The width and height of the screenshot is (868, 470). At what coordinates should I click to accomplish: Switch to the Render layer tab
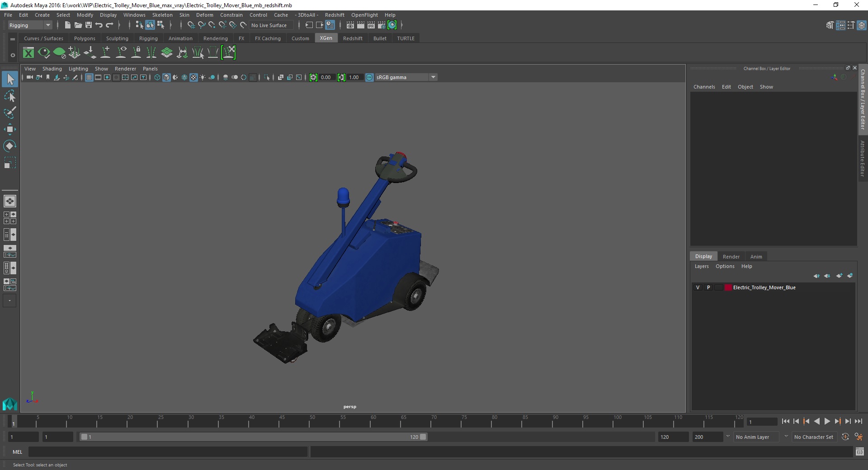pos(731,257)
